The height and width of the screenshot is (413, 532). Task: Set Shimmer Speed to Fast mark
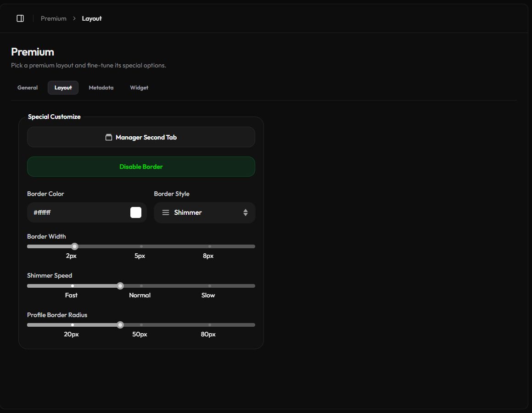pyautogui.click(x=73, y=286)
